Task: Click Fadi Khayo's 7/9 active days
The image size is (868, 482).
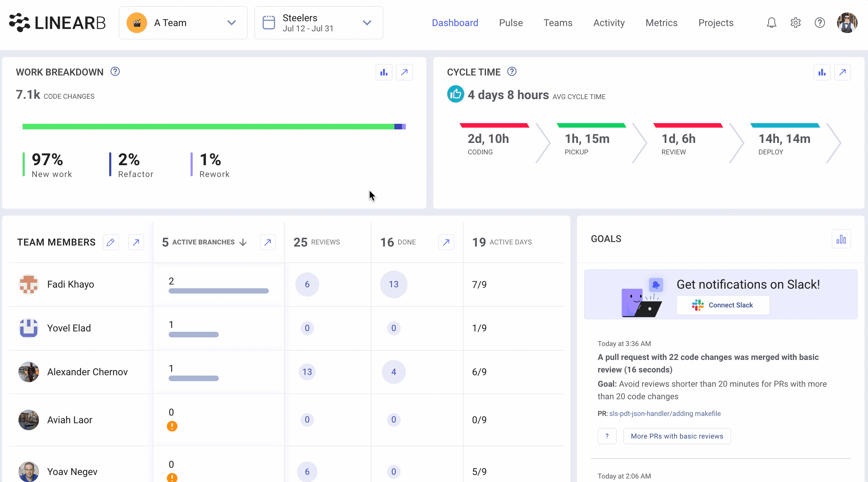Action: [479, 284]
